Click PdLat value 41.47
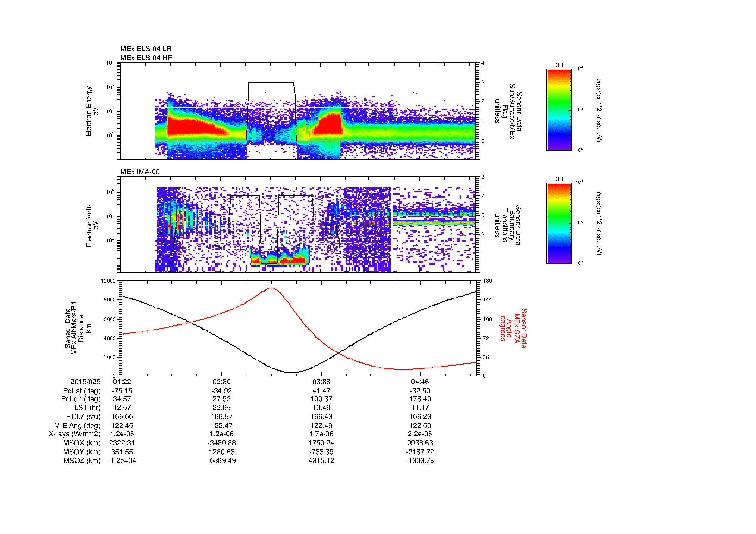The image size is (756, 534). click(x=321, y=391)
